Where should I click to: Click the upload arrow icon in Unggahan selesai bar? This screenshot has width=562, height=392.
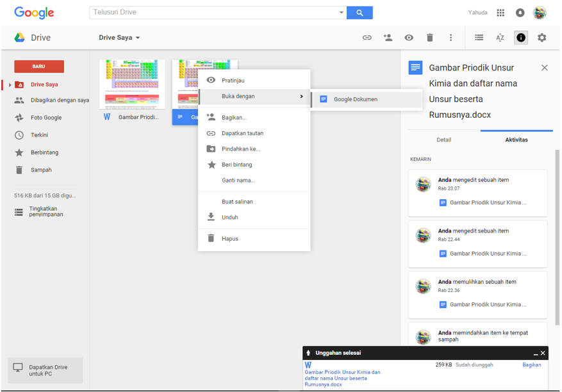click(x=308, y=353)
